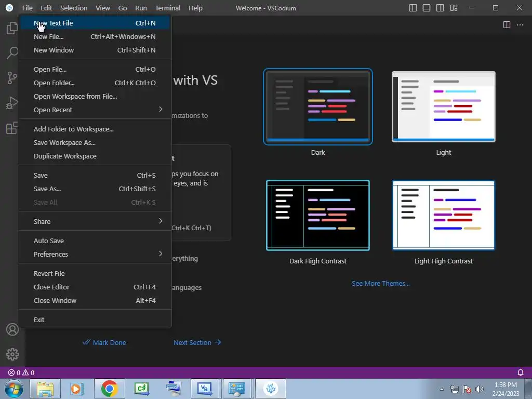This screenshot has width=532, height=399.
Task: Choose Save in the File menu
Action: pos(95,176)
